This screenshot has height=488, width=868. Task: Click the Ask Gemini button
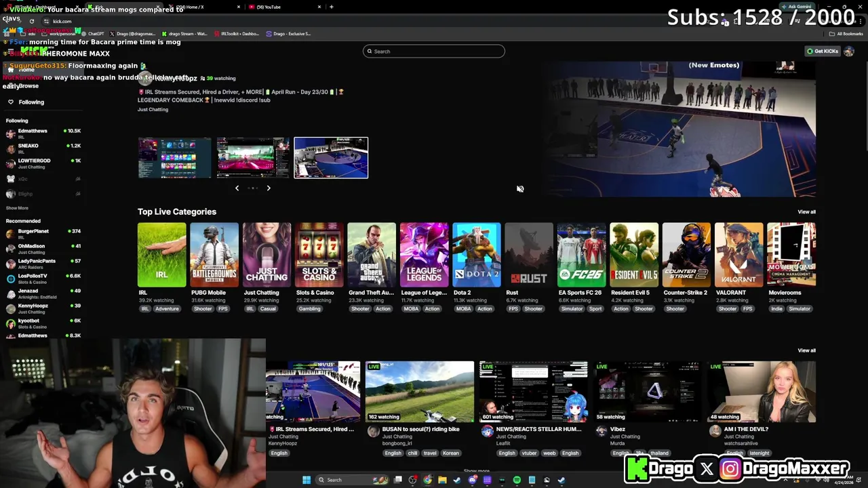(796, 7)
